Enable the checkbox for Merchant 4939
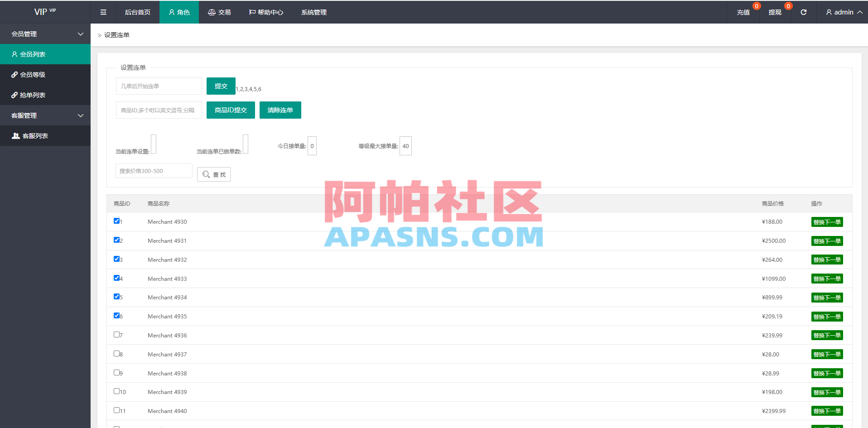The height and width of the screenshot is (428, 868). tap(116, 391)
